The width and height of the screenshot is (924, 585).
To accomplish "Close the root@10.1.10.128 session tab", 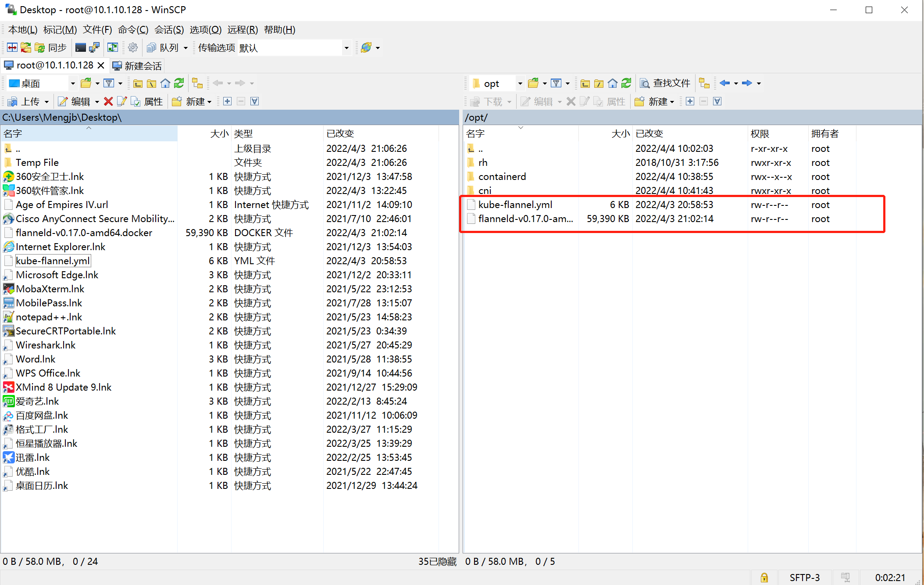I will click(x=101, y=65).
